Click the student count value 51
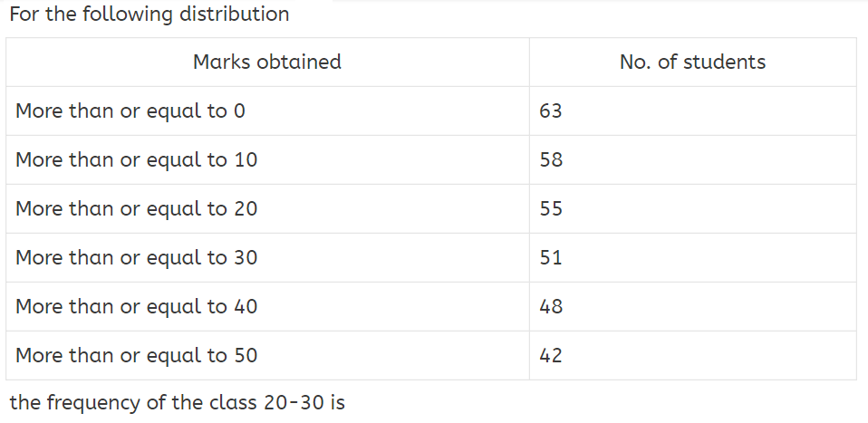The width and height of the screenshot is (868, 423). (550, 258)
